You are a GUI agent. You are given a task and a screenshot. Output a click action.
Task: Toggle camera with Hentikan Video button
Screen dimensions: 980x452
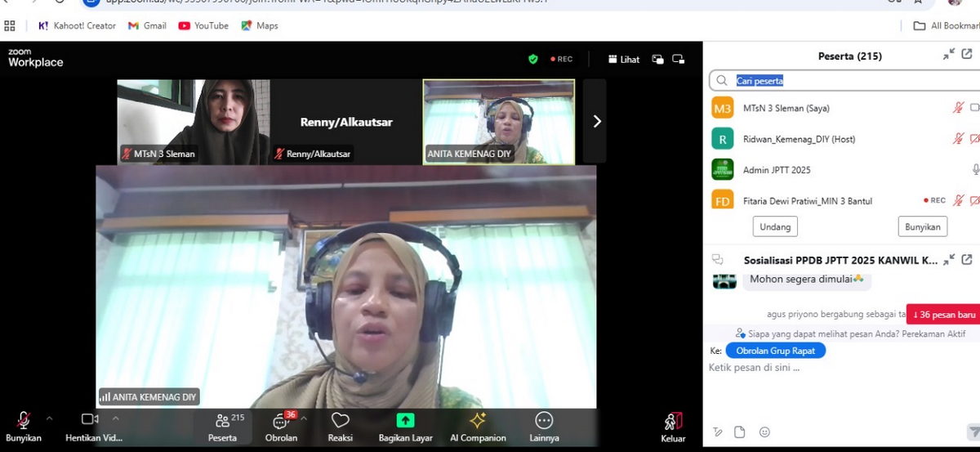point(90,420)
